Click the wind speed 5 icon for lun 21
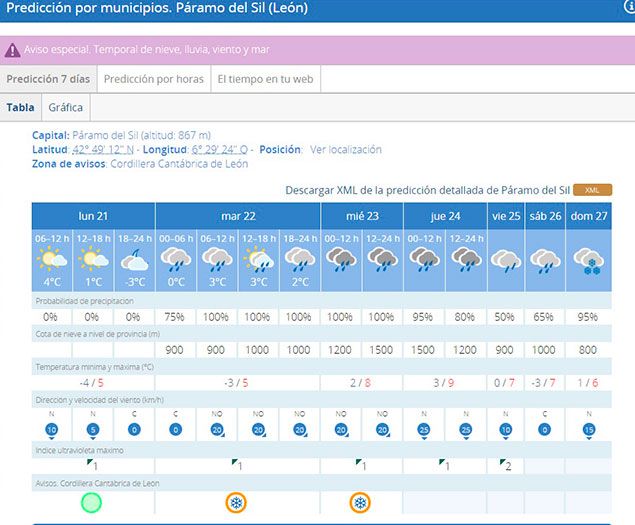Image resolution: width=635 pixels, height=525 pixels. [x=92, y=430]
